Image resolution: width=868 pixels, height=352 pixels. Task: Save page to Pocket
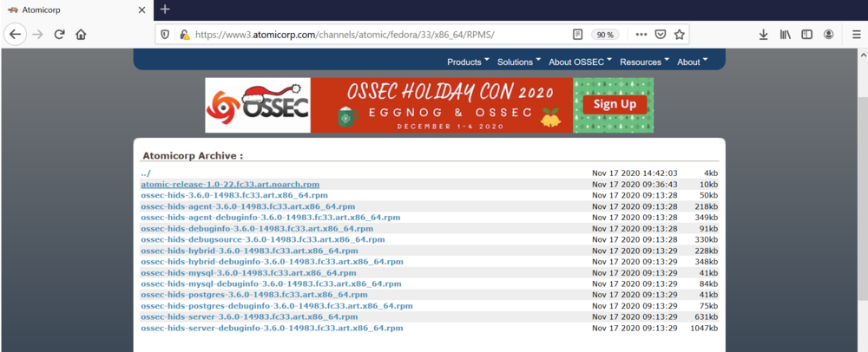click(660, 35)
